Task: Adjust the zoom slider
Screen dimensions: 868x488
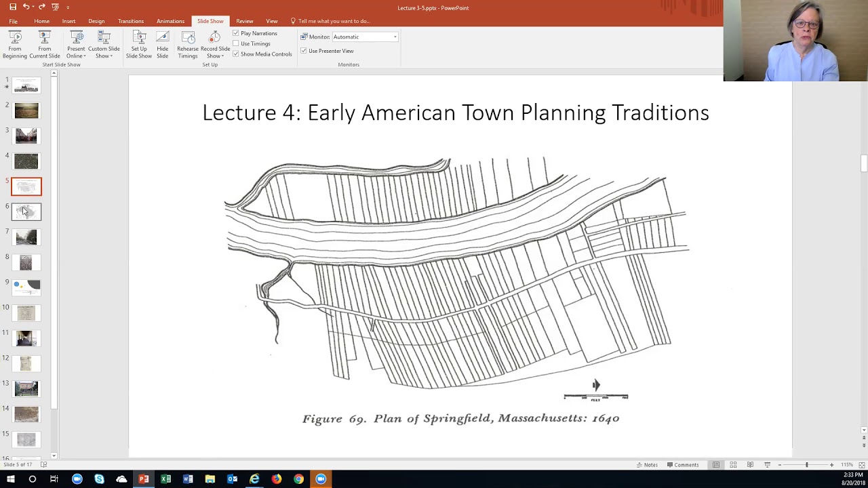Action: point(807,464)
